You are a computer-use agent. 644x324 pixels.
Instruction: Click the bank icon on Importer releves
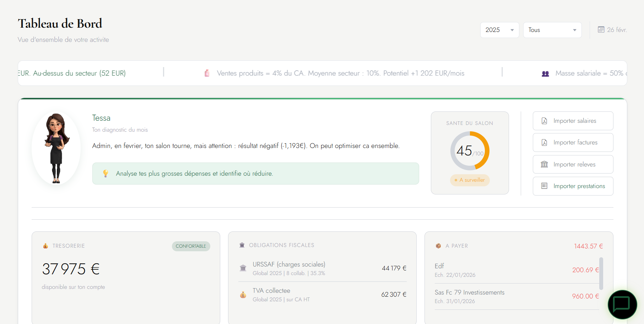pos(545,164)
